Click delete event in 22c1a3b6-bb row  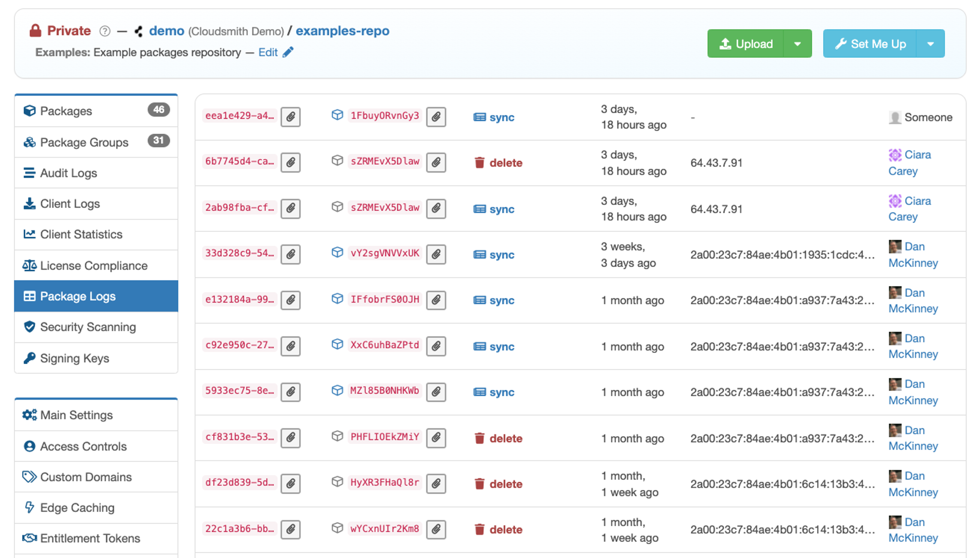(x=498, y=529)
